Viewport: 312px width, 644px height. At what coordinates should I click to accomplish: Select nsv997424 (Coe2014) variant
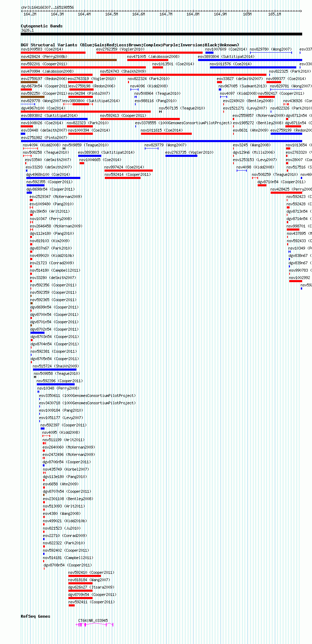pyautogui.click(x=124, y=167)
